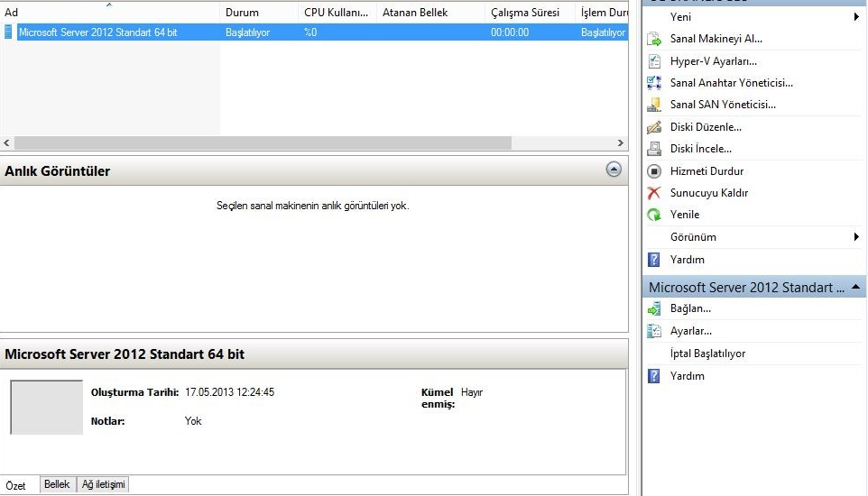The image size is (868, 496).
Task: Click the Hizmeti Durdur stop icon
Action: click(654, 171)
